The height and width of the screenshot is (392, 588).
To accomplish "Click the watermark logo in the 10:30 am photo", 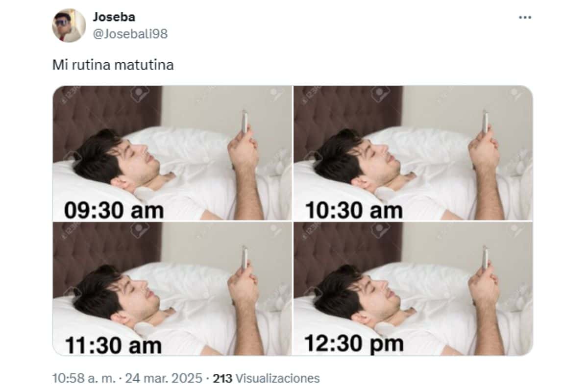I will point(380,94).
